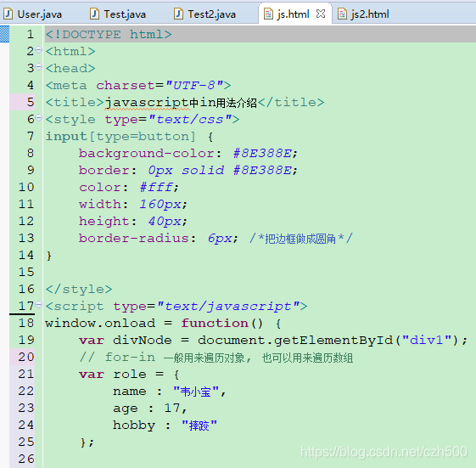The height and width of the screenshot is (468, 476).
Task: Switch to the js2.html tab
Action: click(370, 14)
